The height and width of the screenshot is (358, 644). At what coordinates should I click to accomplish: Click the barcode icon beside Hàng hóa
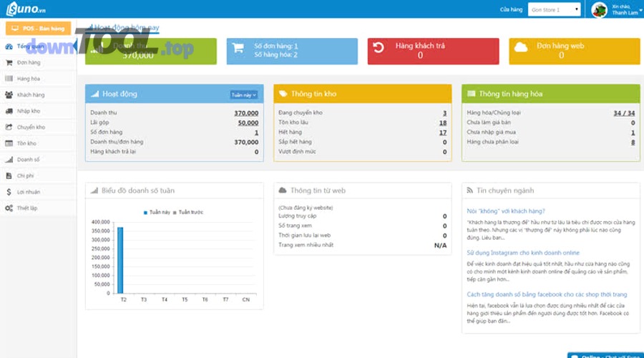pos(9,79)
